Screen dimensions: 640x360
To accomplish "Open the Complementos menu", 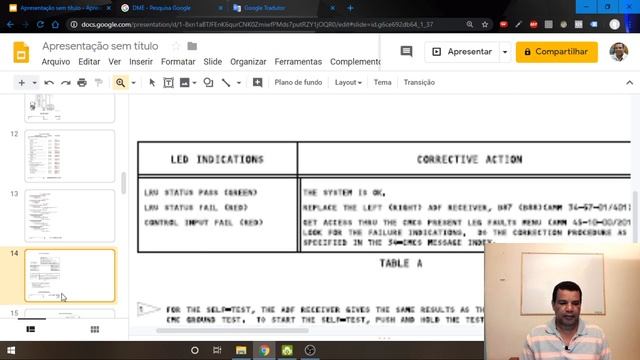I will pos(355,62).
